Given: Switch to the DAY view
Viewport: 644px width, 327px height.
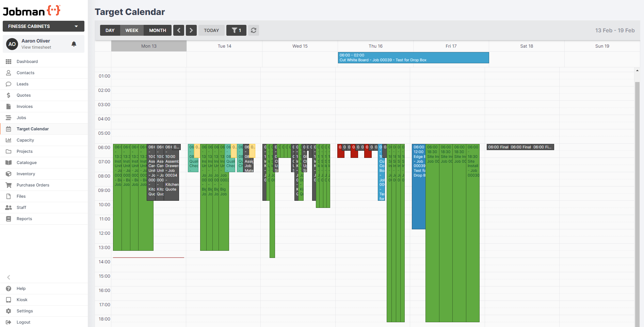Looking at the screenshot, I should point(110,30).
